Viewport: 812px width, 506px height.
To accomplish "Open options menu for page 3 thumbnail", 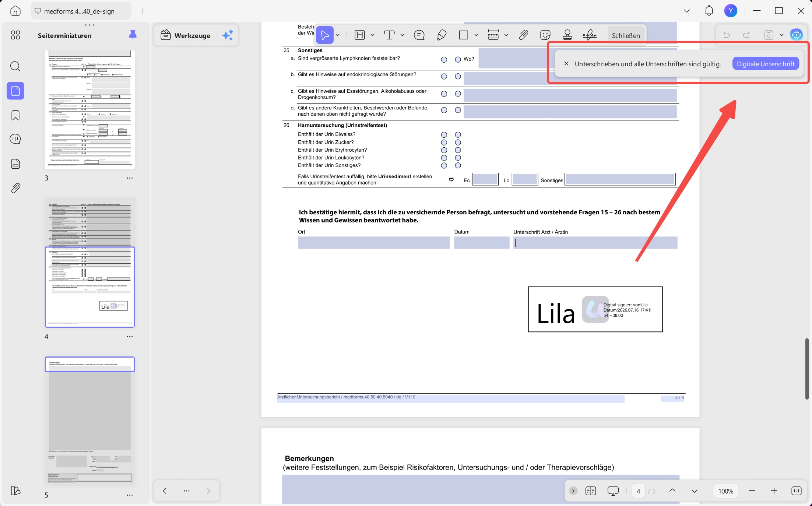I will click(x=130, y=178).
